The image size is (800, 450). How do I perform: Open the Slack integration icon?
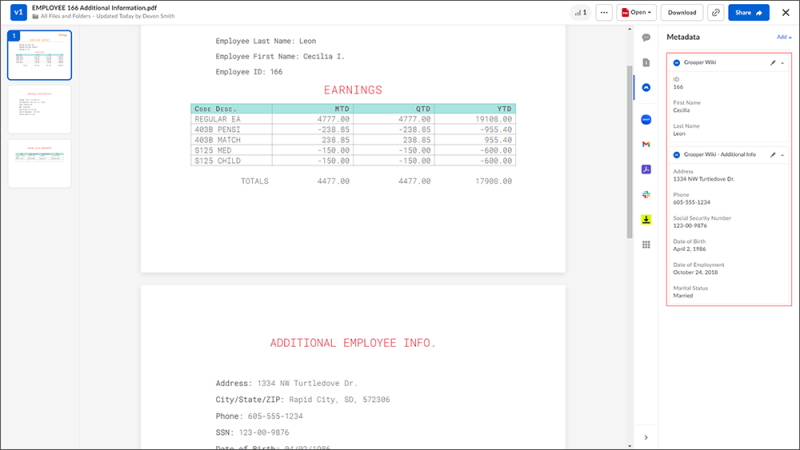[x=646, y=194]
